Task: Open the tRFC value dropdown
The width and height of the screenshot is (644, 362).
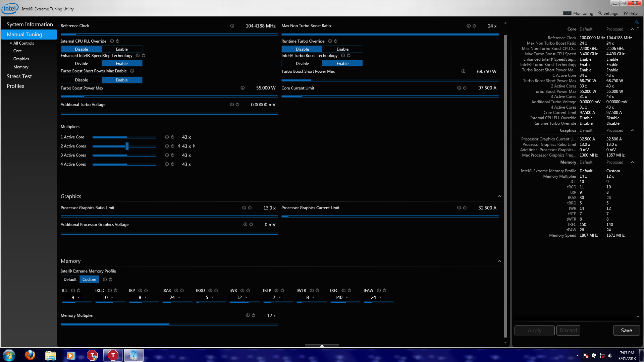Action: 347,298
